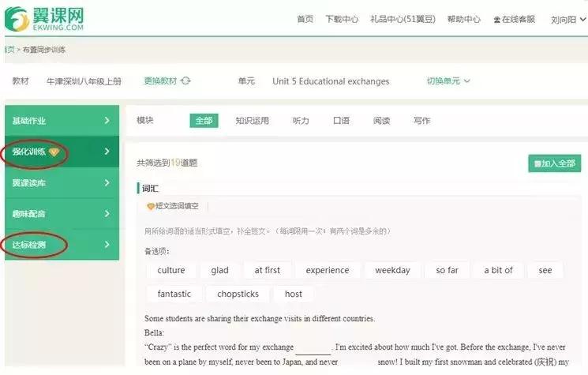Expand the 翼课读库 chevron arrow
588x375 pixels.
[107, 182]
